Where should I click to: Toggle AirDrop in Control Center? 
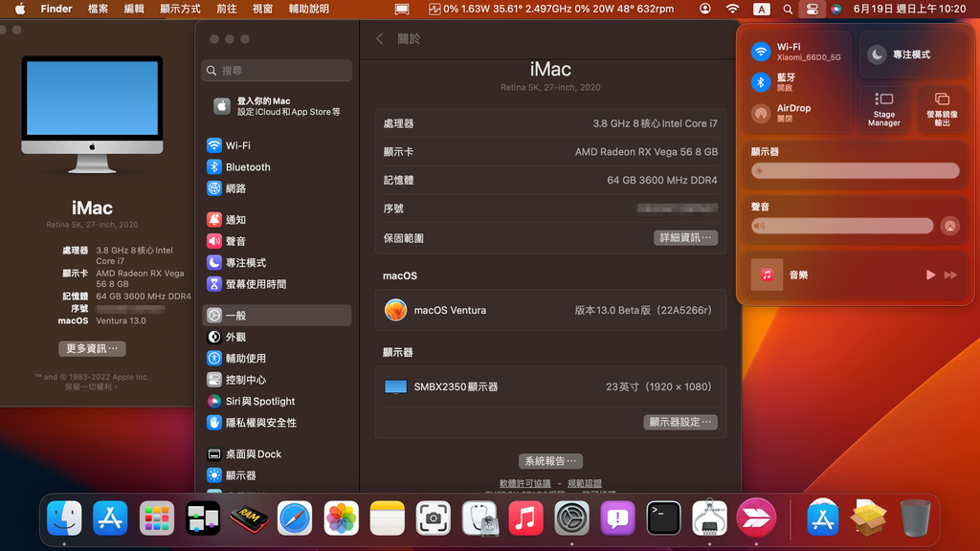tap(761, 113)
